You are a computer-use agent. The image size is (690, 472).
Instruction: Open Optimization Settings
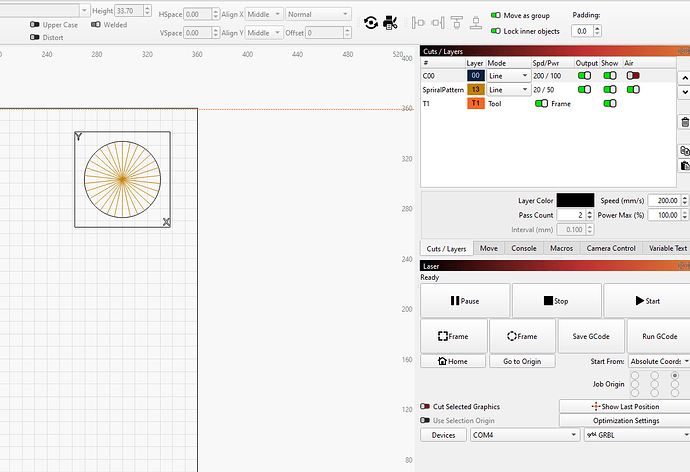point(625,421)
